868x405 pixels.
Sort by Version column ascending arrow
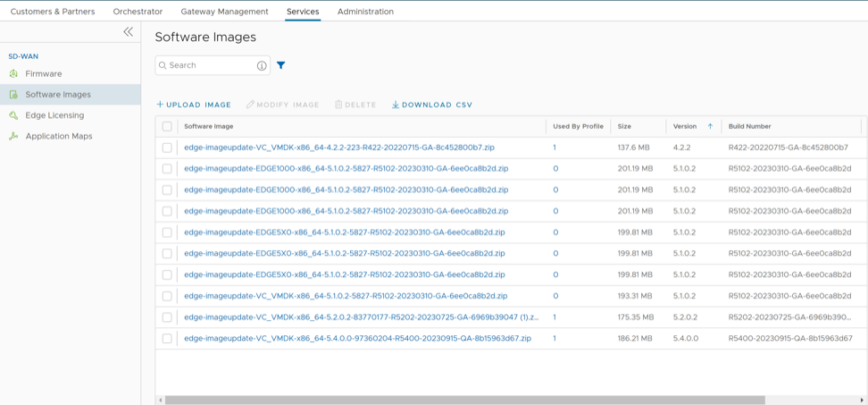710,127
